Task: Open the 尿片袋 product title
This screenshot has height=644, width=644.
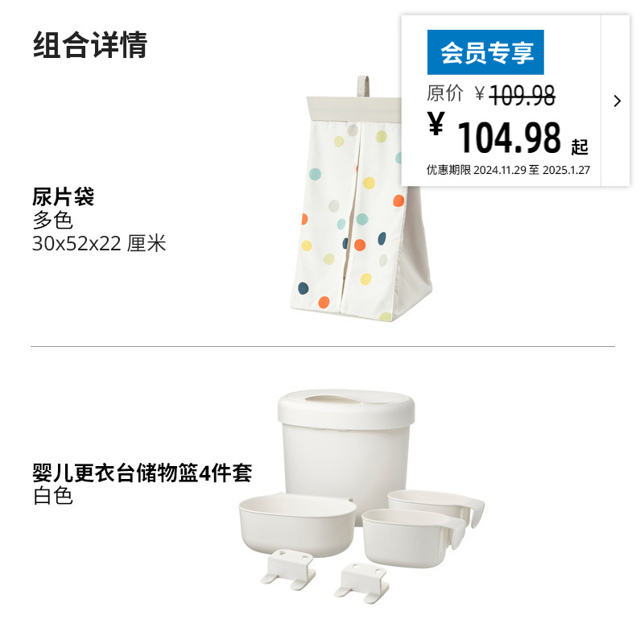Action: [64, 196]
